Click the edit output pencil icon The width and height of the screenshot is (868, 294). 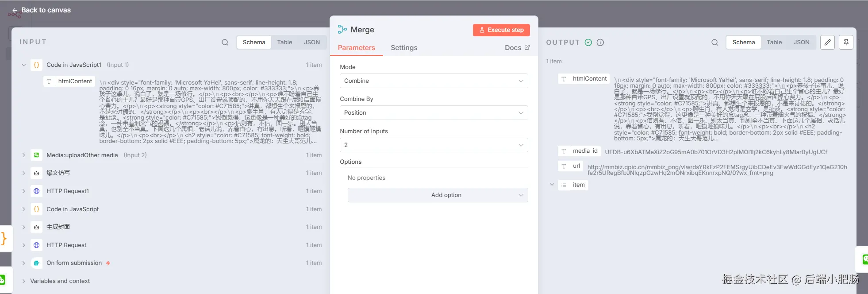tap(827, 43)
